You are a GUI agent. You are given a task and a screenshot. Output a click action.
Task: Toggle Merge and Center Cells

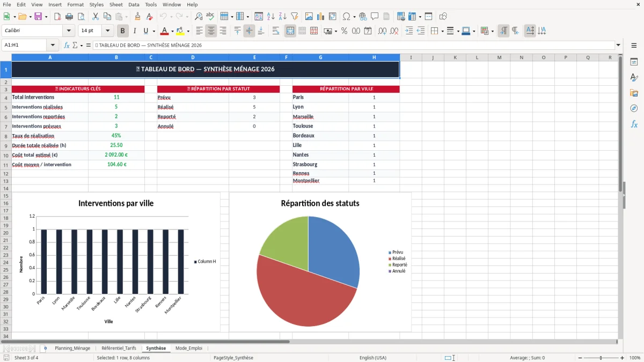point(290,31)
